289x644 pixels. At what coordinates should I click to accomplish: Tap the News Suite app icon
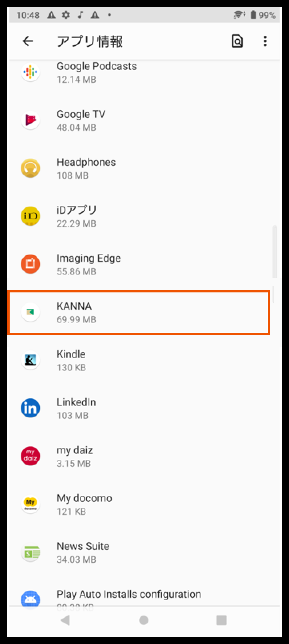coord(30,552)
